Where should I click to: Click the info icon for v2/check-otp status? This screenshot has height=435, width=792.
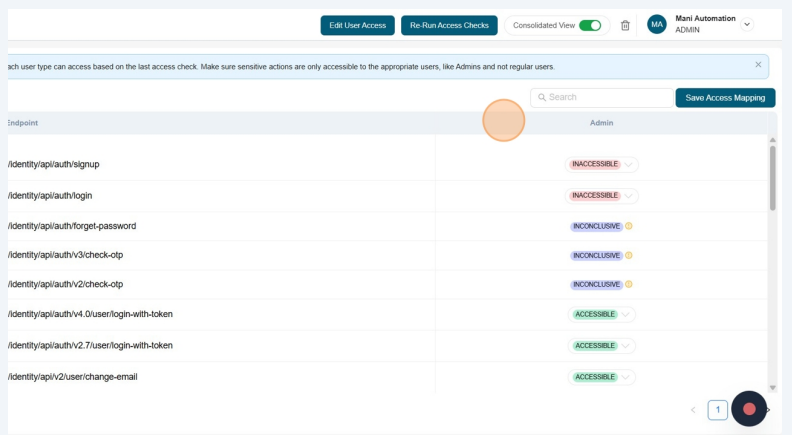click(629, 284)
